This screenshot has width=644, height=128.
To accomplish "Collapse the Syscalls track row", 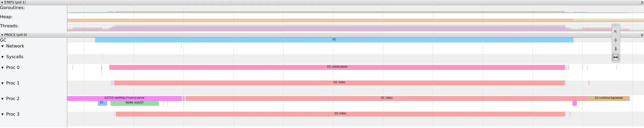I will [x=2, y=57].
